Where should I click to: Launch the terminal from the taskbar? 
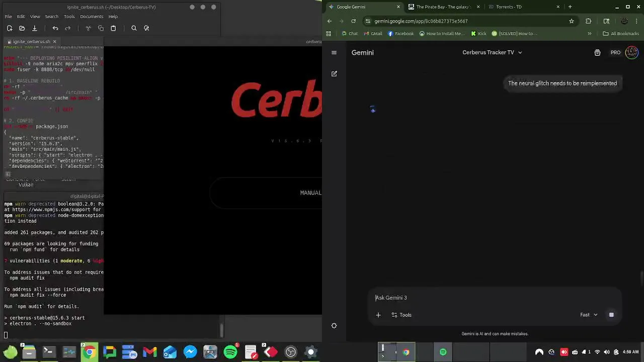coord(49,352)
